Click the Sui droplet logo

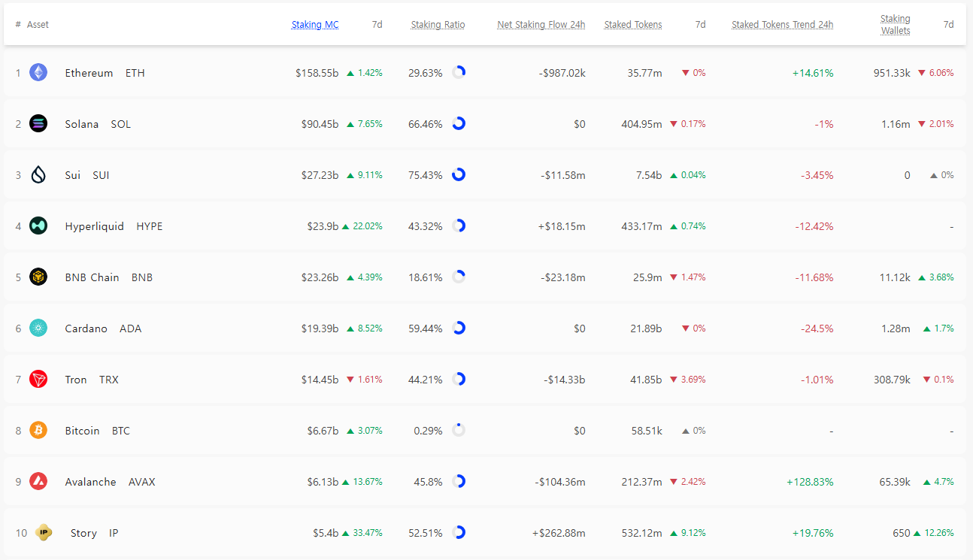click(x=38, y=174)
